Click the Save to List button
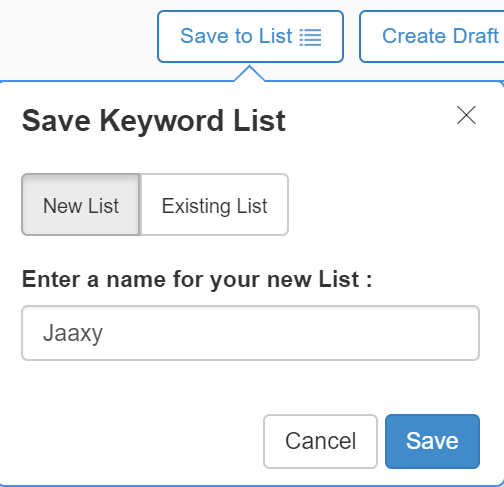The width and height of the screenshot is (504, 487). (x=250, y=36)
